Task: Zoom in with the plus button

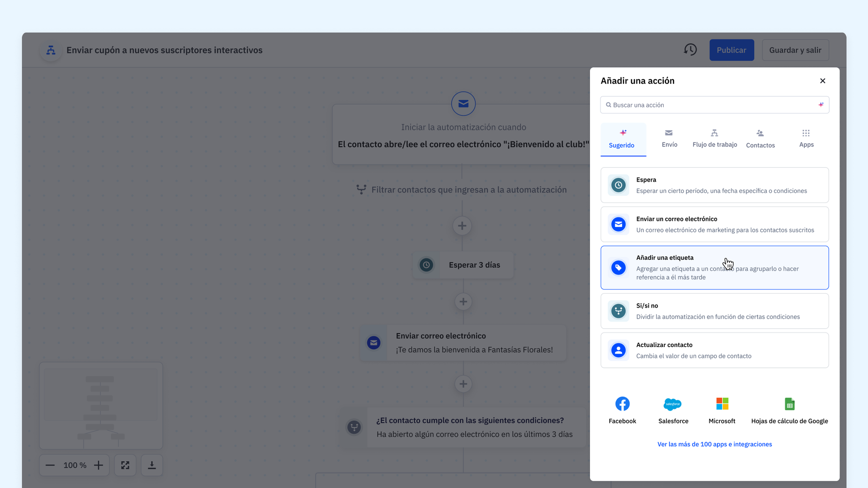Action: tap(99, 465)
